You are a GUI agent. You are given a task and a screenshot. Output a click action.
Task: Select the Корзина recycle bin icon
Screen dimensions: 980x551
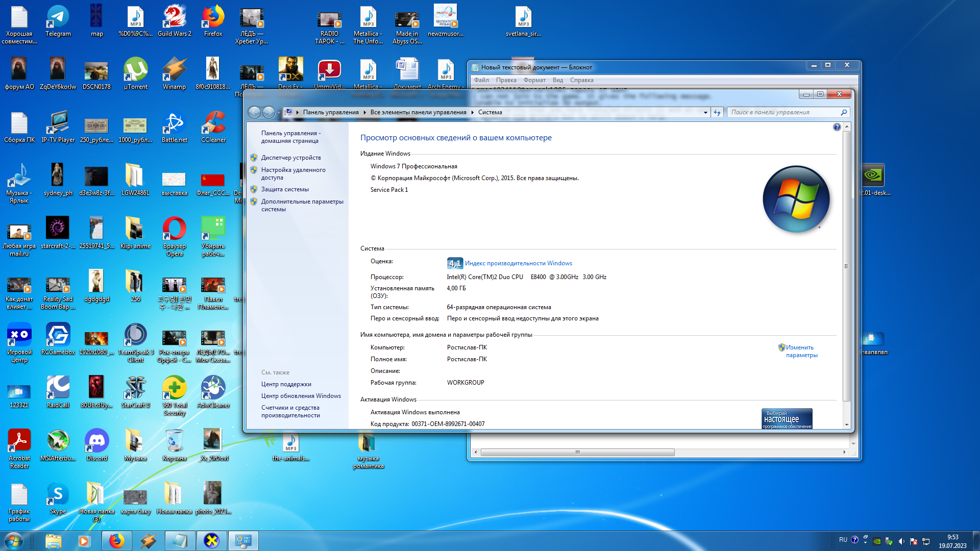click(x=175, y=445)
